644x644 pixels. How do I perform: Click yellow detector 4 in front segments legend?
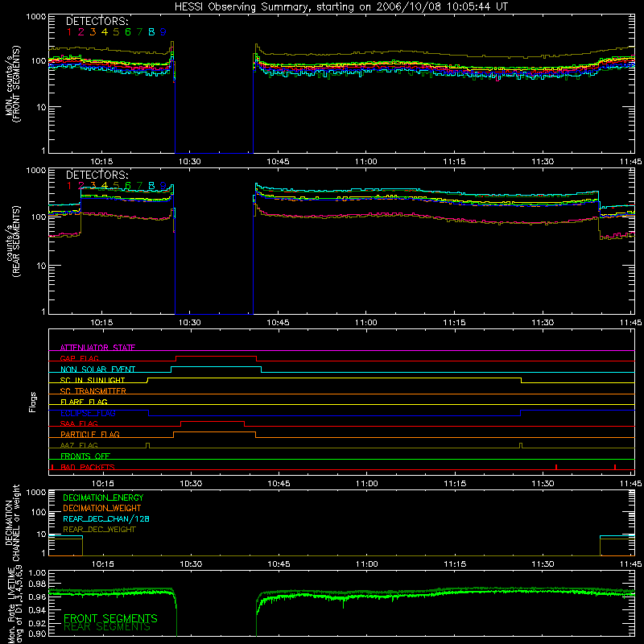pos(105,32)
